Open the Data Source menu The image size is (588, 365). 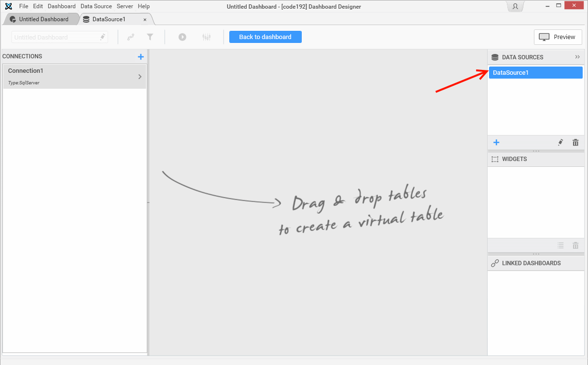point(96,6)
